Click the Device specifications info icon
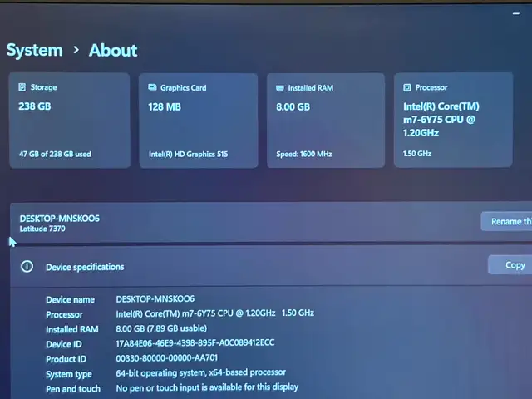The image size is (532, 399). pyautogui.click(x=27, y=266)
